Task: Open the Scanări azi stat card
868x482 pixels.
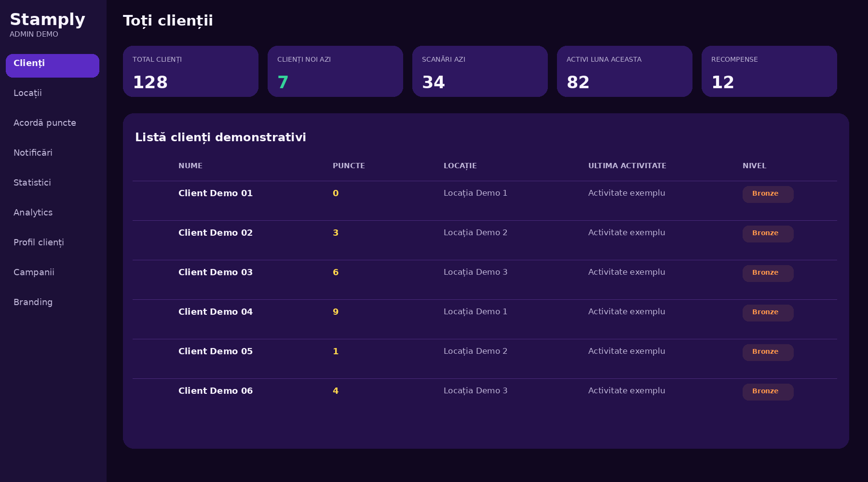Action: (480, 71)
